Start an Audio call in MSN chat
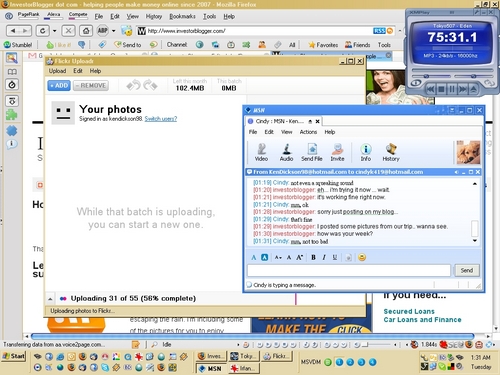This screenshot has width=500, height=375. [286, 152]
